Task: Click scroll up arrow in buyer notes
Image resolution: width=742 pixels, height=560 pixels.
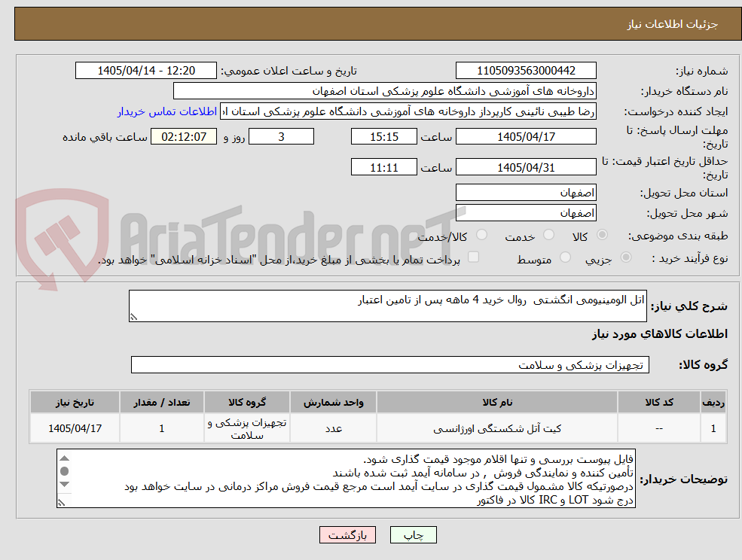Action: (65, 458)
